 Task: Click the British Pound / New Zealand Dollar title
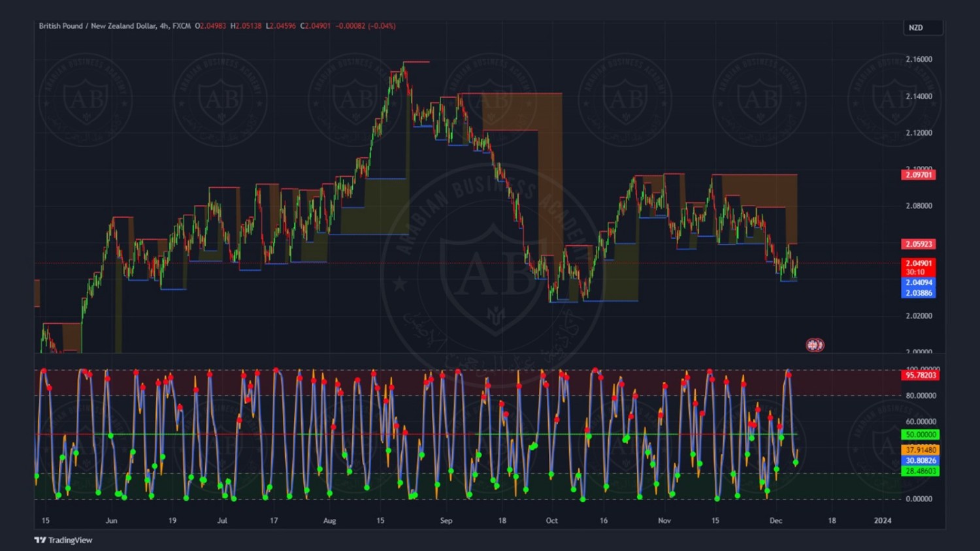98,26
